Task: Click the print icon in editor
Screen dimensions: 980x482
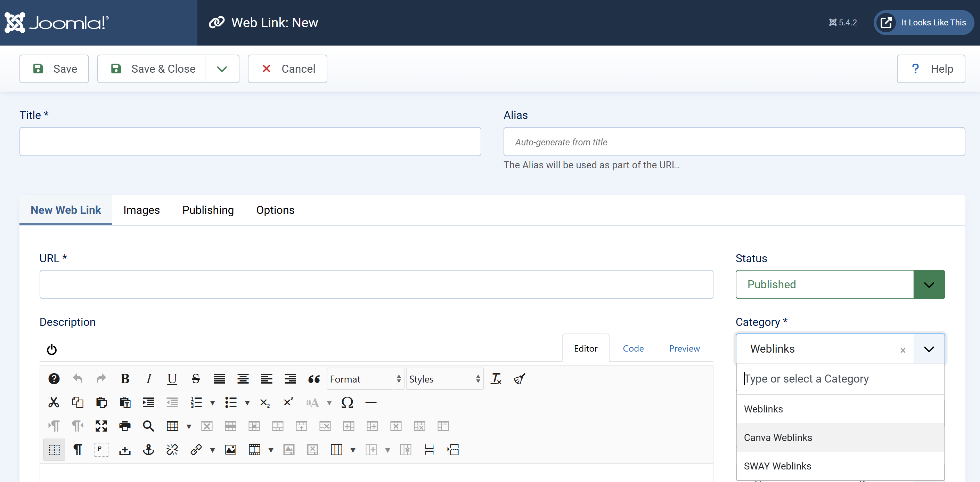Action: click(x=125, y=426)
